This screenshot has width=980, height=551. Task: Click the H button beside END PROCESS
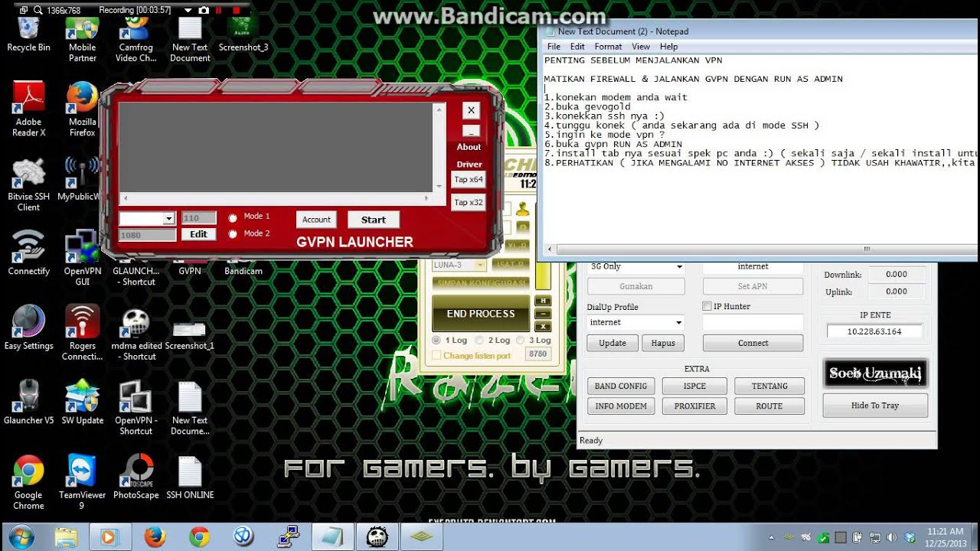[x=543, y=301]
